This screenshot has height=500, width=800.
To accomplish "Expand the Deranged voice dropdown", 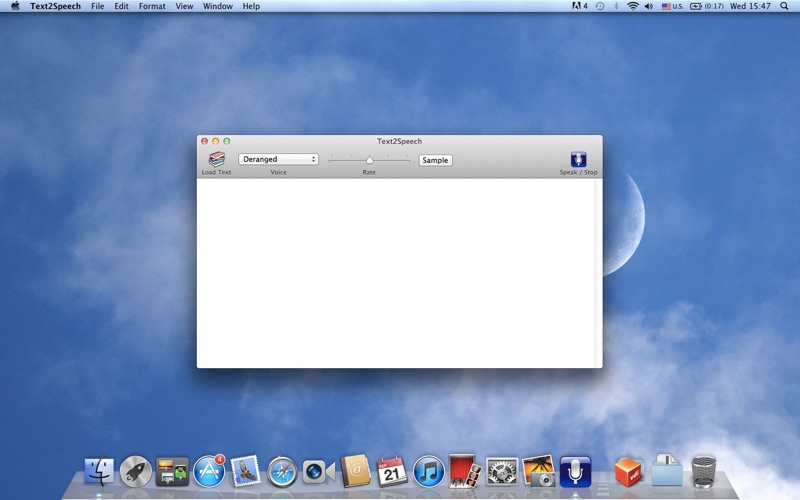I will [278, 159].
